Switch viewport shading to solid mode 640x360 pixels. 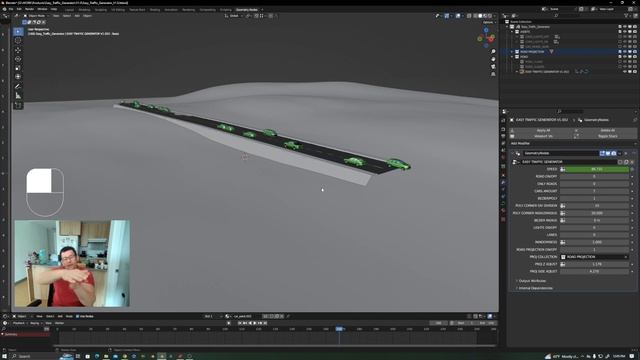[x=480, y=16]
